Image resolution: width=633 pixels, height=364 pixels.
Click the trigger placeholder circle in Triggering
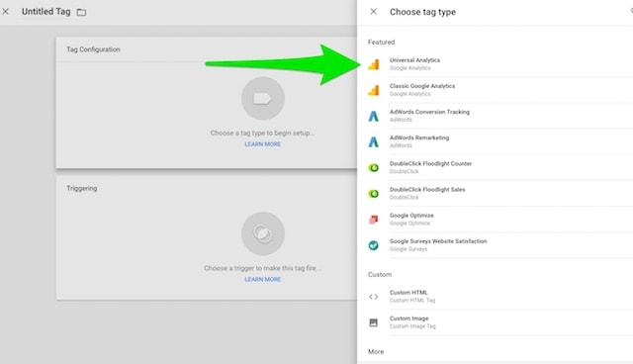click(263, 233)
